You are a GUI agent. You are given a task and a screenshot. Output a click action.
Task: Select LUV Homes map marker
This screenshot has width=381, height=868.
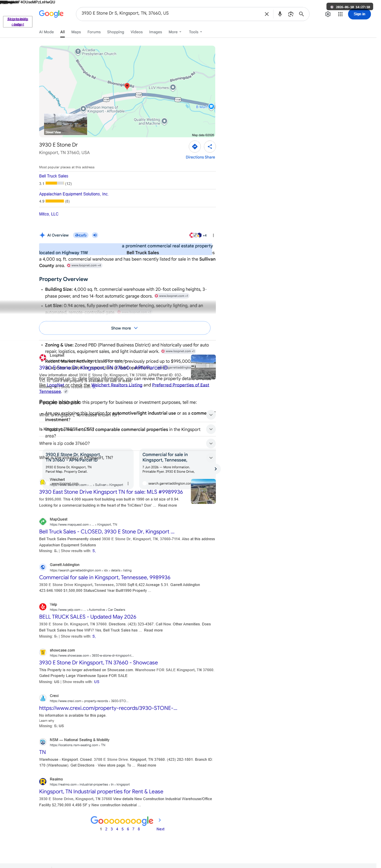173,88
